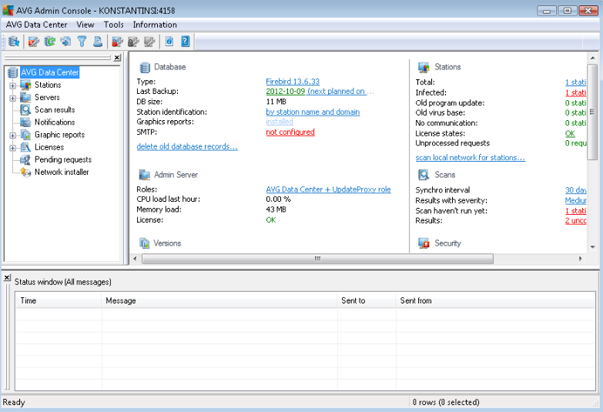The width and height of the screenshot is (603, 412).
Task: Select Stations in the navigation tree
Action: (48, 85)
